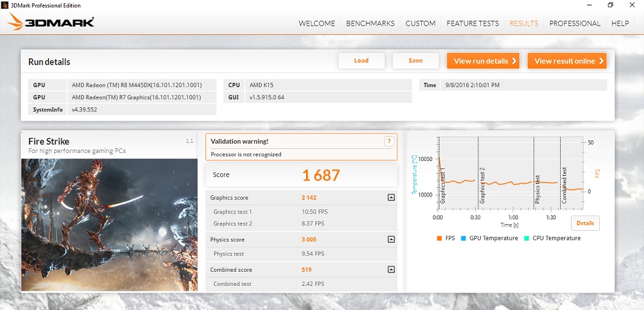The width and height of the screenshot is (644, 310).
Task: Switch to the Feature Tests tab
Action: point(472,23)
